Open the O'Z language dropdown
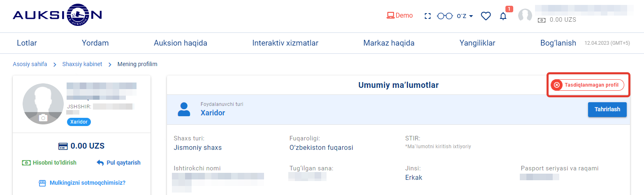The image size is (644, 195). [465, 16]
